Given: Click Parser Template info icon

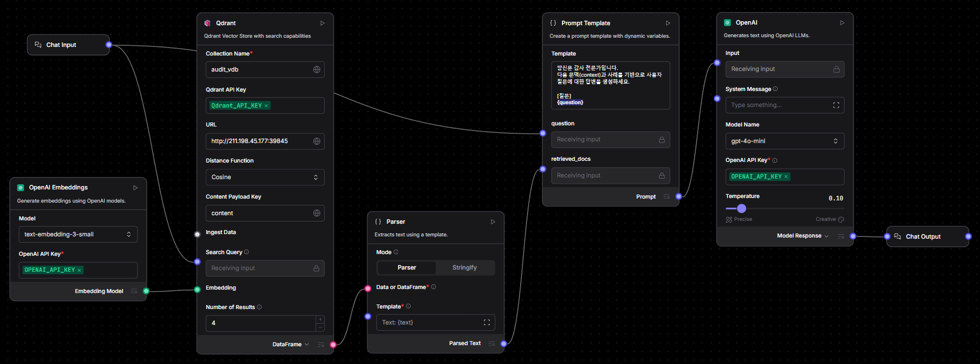Looking at the screenshot, I should coord(408,306).
